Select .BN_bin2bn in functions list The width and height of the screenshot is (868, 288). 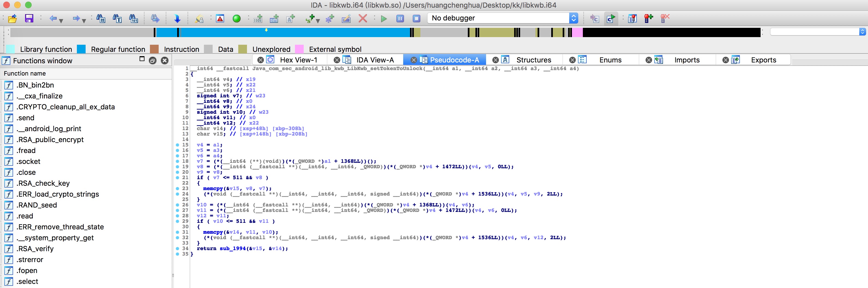click(x=35, y=85)
